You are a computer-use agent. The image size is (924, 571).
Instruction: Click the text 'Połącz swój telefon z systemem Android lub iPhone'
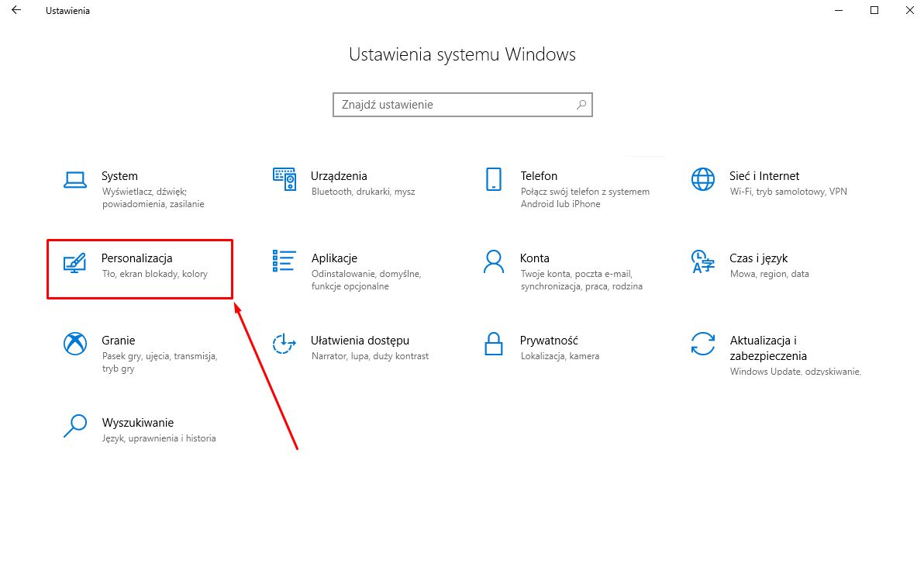[585, 198]
